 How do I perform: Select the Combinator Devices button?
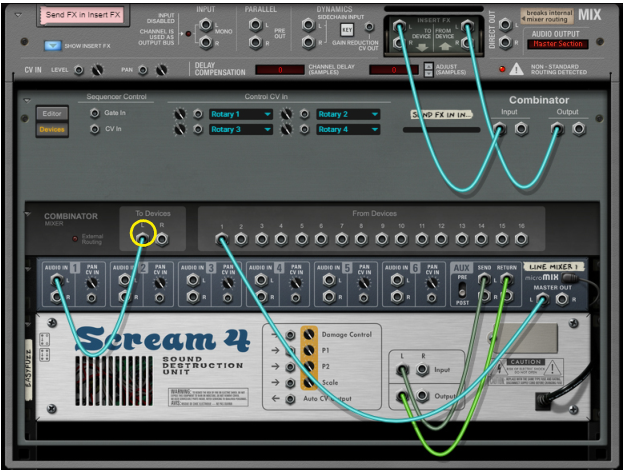[x=52, y=129]
